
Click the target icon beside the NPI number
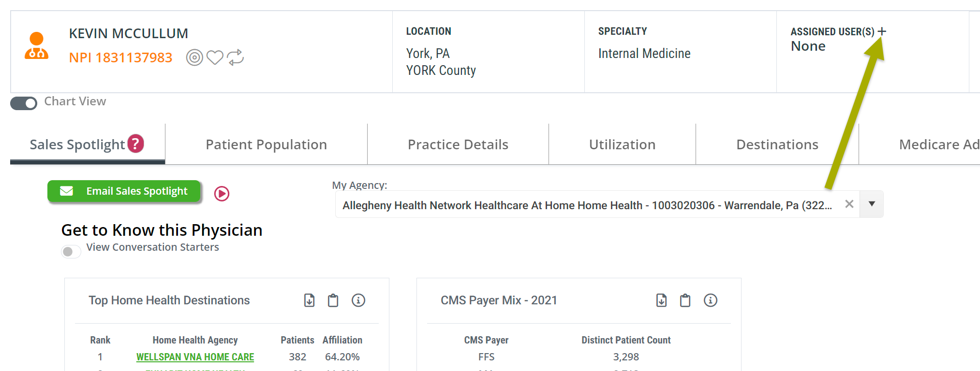194,57
